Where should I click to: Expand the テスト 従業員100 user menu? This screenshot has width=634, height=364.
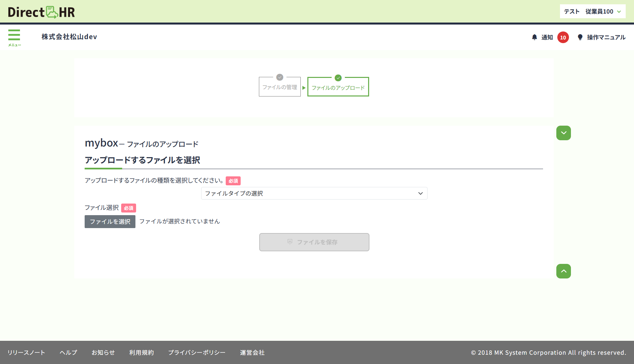click(592, 12)
